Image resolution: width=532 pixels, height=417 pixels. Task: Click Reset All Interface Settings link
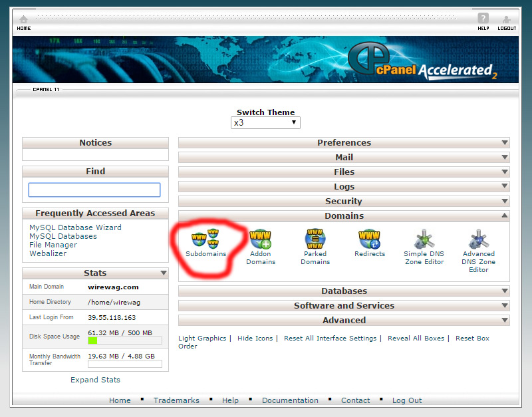point(330,339)
